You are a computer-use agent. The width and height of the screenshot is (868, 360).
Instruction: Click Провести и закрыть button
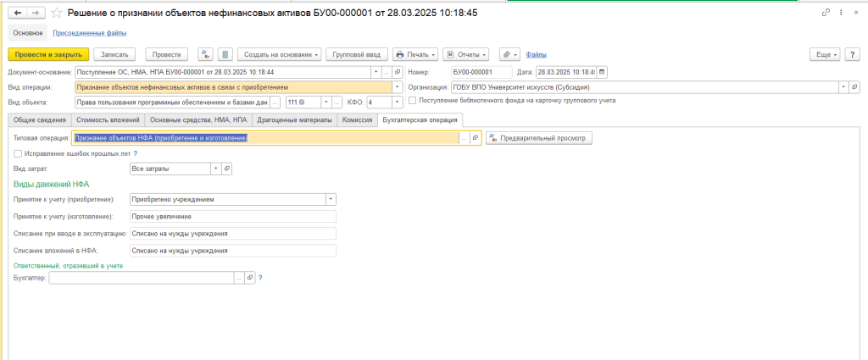point(48,54)
